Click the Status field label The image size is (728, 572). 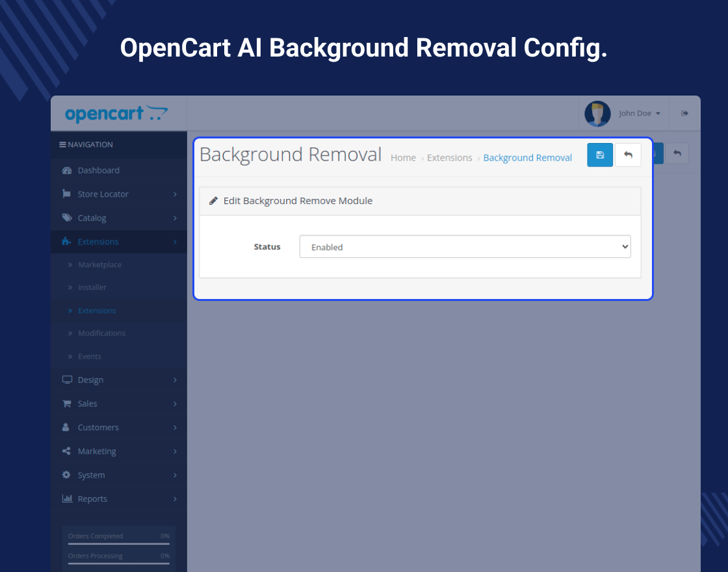coord(267,247)
